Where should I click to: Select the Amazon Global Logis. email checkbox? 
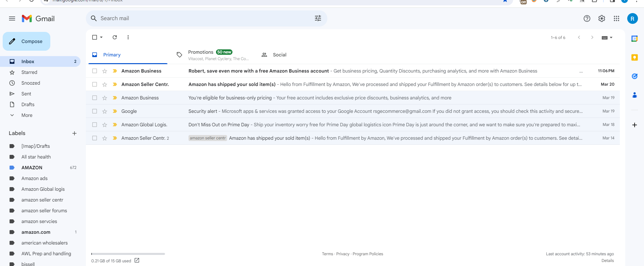pyautogui.click(x=95, y=125)
